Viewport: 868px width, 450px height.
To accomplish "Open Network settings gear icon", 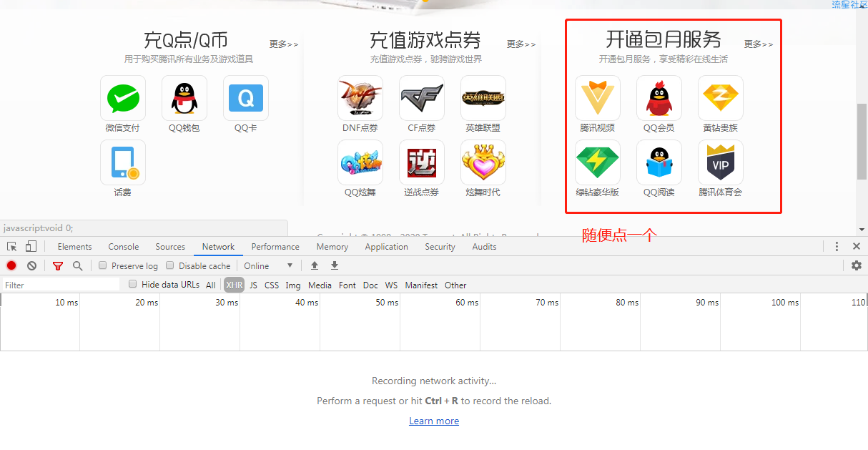I will [x=857, y=265].
